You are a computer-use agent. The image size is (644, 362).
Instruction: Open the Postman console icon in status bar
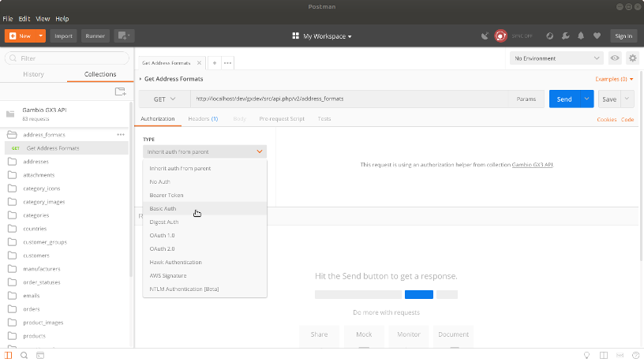coord(40,356)
